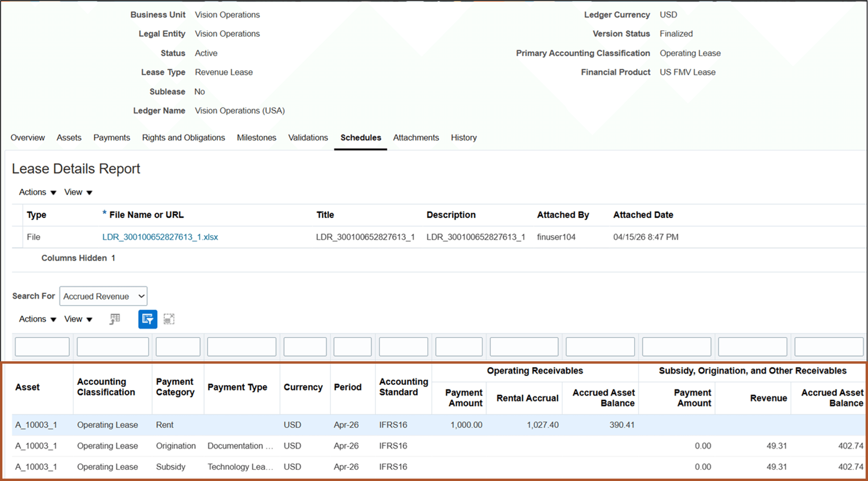
Task: Click the Asset column filter field
Action: [x=42, y=346]
